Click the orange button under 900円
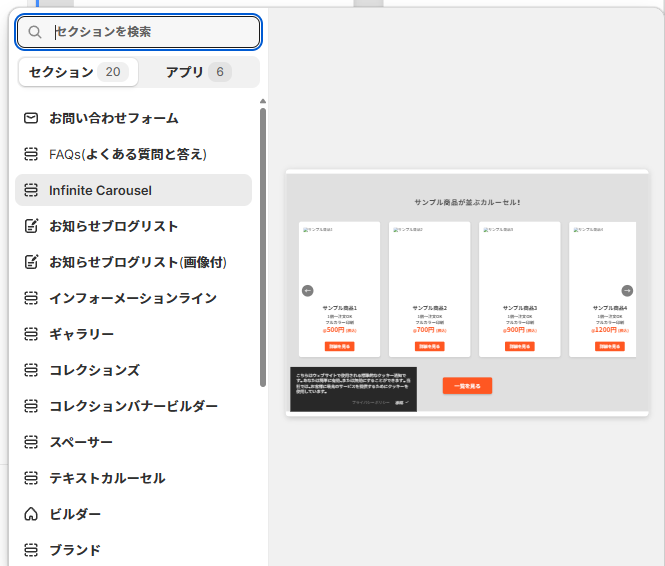 (520, 346)
